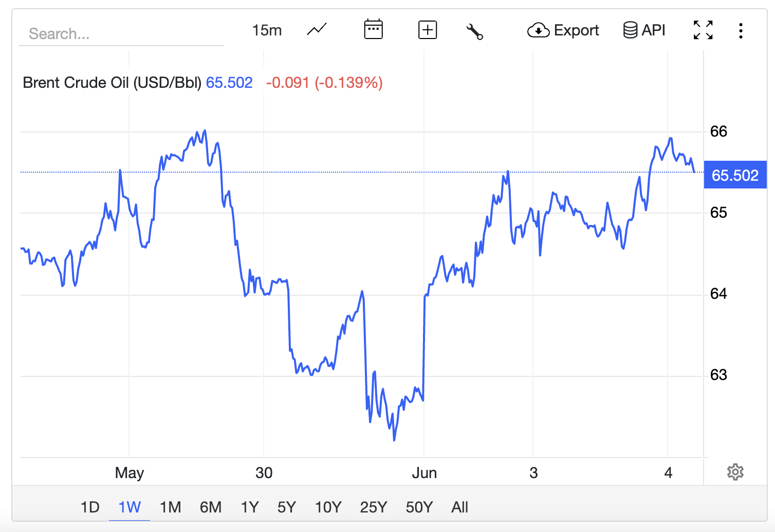The height and width of the screenshot is (532, 775).
Task: Open the API database link
Action: tap(644, 30)
